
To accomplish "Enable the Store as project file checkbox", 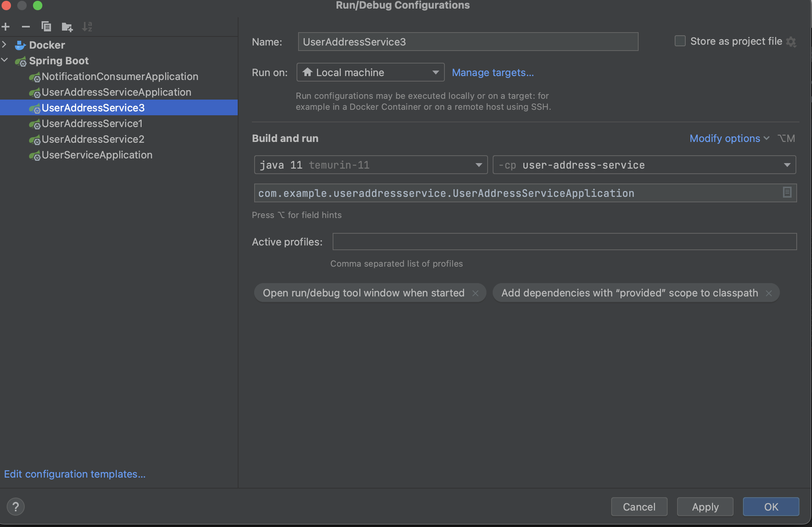I will click(680, 41).
